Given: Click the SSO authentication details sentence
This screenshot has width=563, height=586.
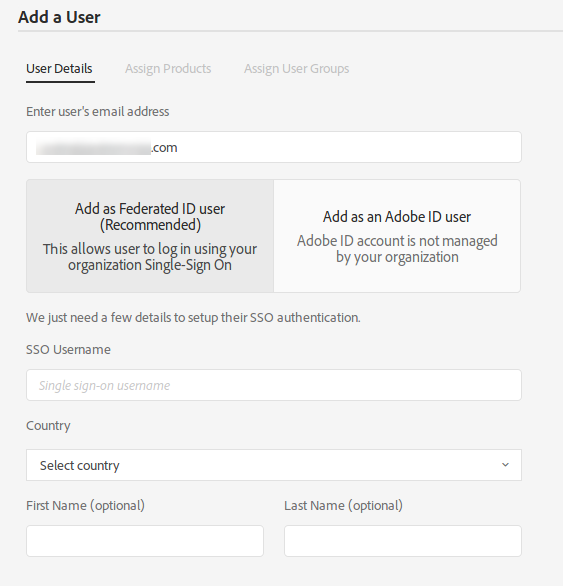Looking at the screenshot, I should click(193, 318).
